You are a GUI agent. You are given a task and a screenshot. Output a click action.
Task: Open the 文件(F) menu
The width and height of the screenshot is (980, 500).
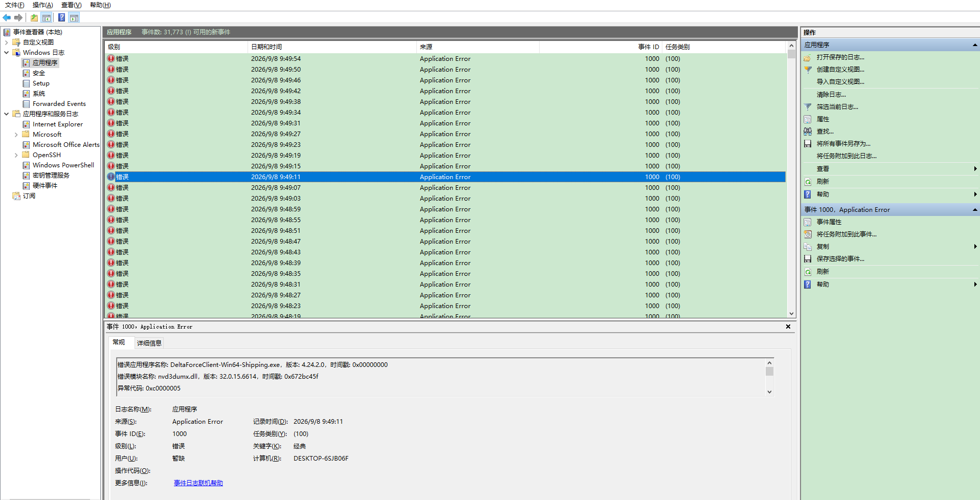tap(15, 5)
